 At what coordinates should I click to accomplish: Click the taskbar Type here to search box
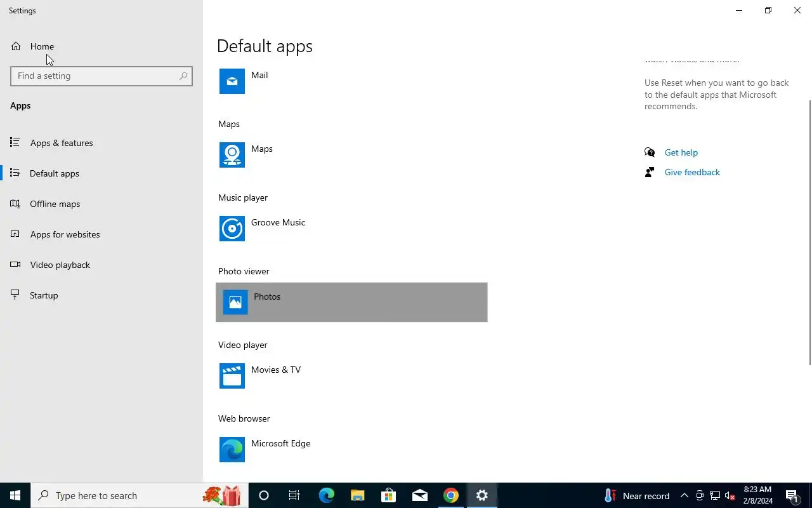140,495
